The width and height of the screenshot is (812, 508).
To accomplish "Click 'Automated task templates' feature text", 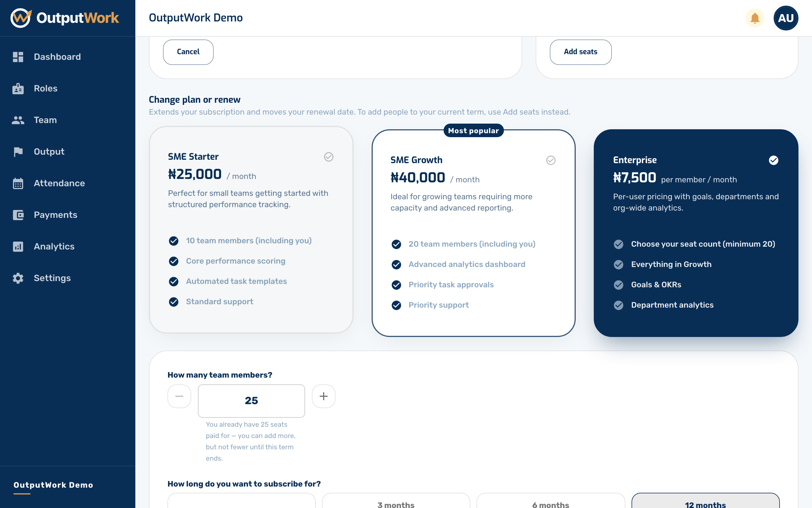I will click(237, 282).
